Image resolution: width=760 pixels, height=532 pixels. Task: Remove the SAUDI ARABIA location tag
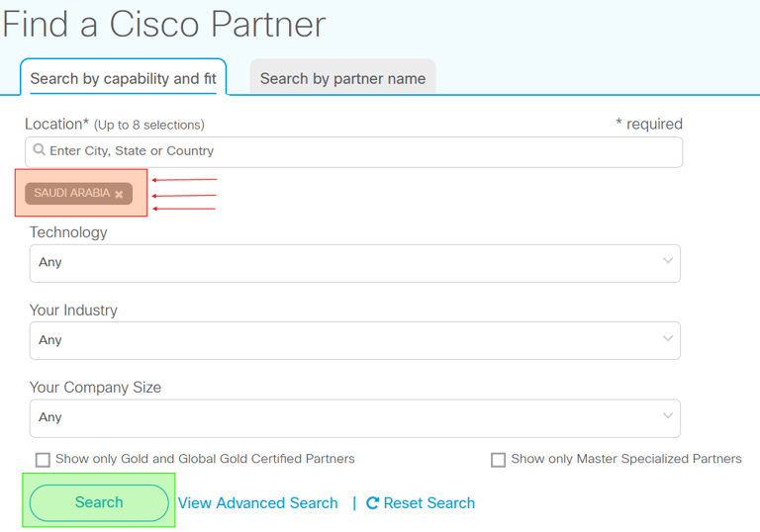(119, 194)
